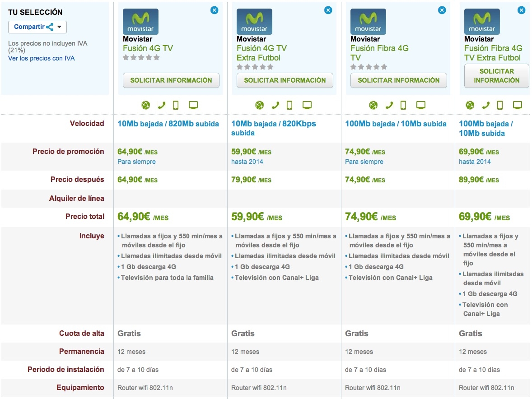Click the 'Precio total' row label
Image resolution: width=532 pixels, height=399 pixels.
click(85, 216)
